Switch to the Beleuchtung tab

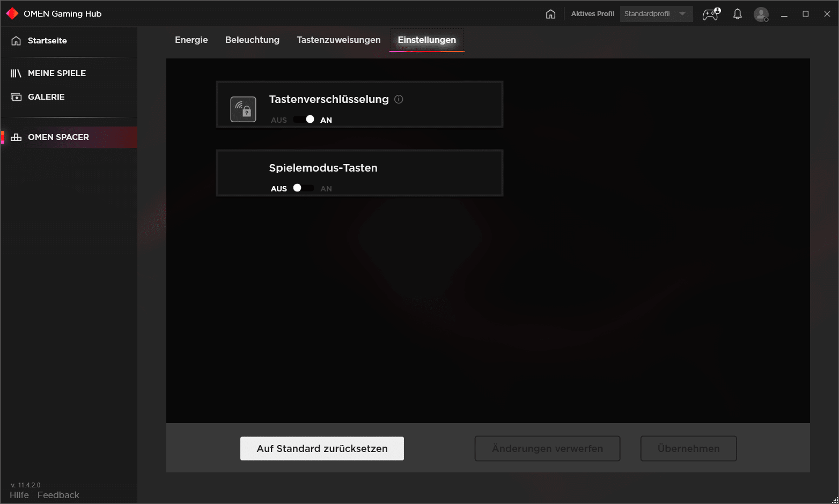pos(252,40)
